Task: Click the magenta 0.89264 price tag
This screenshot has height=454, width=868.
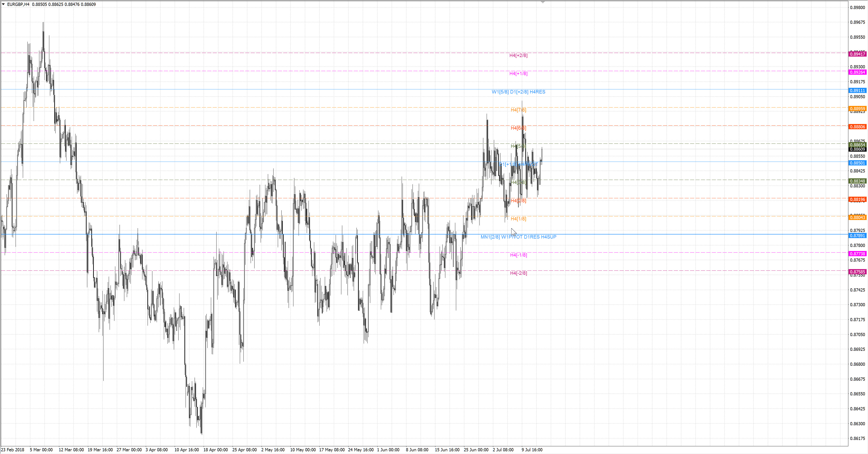Action: click(857, 72)
